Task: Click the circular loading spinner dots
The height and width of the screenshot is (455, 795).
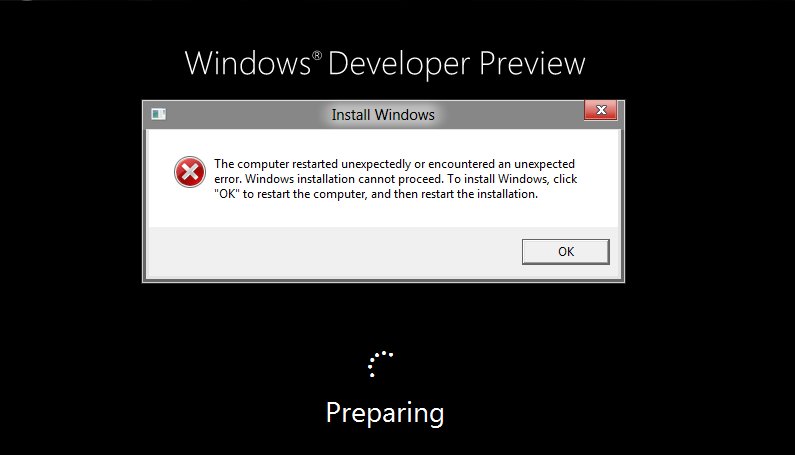Action: pyautogui.click(x=380, y=364)
